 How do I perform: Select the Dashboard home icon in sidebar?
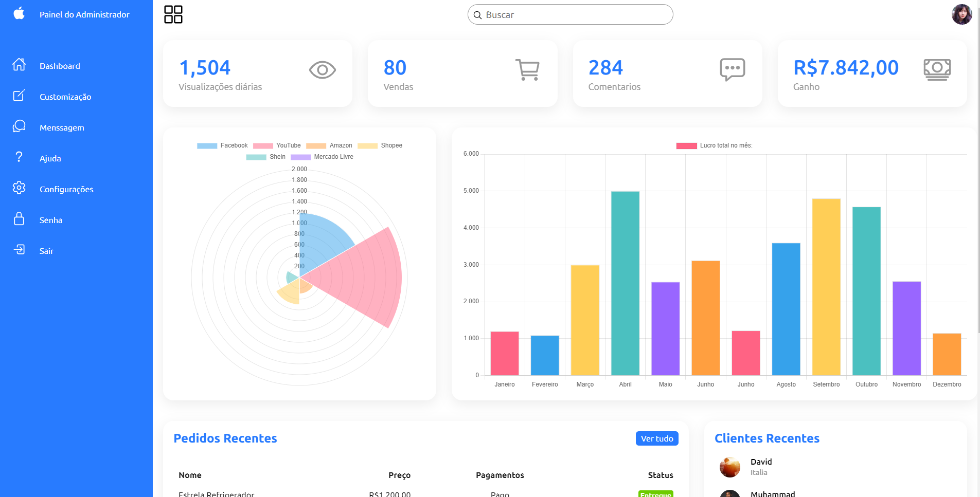[x=19, y=65]
